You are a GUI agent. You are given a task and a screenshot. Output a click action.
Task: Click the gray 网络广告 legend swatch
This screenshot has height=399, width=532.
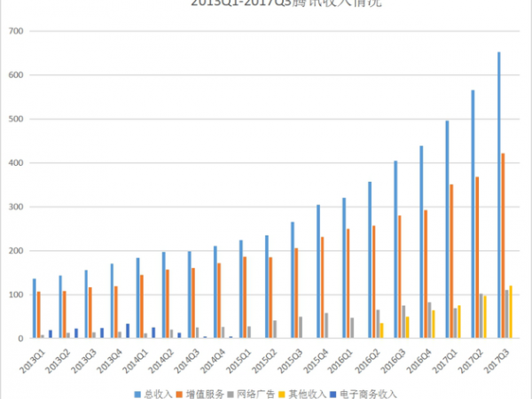tap(231, 395)
